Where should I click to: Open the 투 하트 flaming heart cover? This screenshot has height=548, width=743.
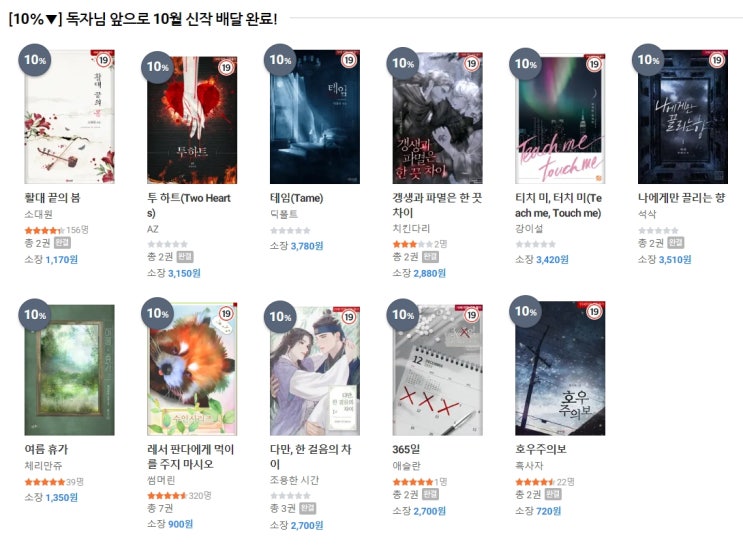(192, 120)
